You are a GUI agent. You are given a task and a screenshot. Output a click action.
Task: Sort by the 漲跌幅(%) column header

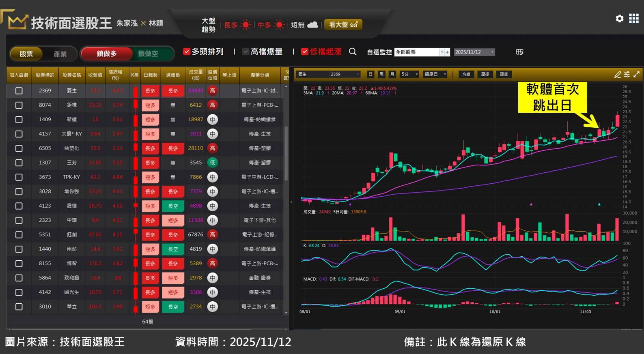coord(117,75)
